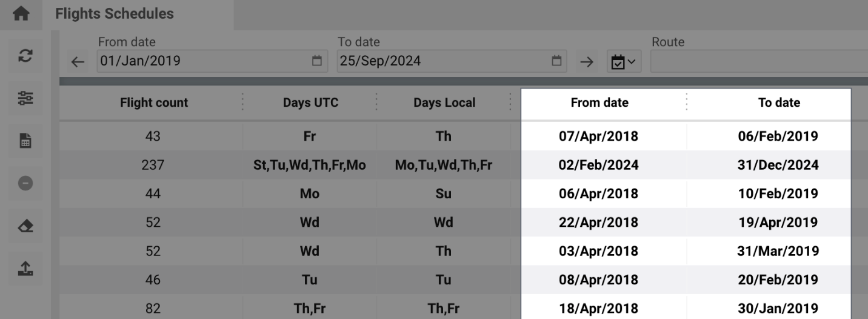The height and width of the screenshot is (319, 868).
Task: Switch to the Flights Schedules tab
Action: 115,14
